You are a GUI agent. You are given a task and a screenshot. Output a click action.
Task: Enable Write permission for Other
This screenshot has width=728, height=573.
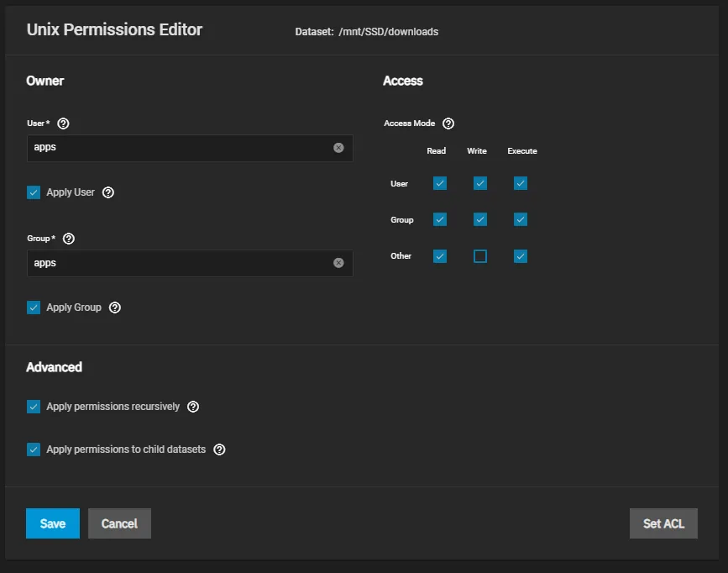click(480, 256)
